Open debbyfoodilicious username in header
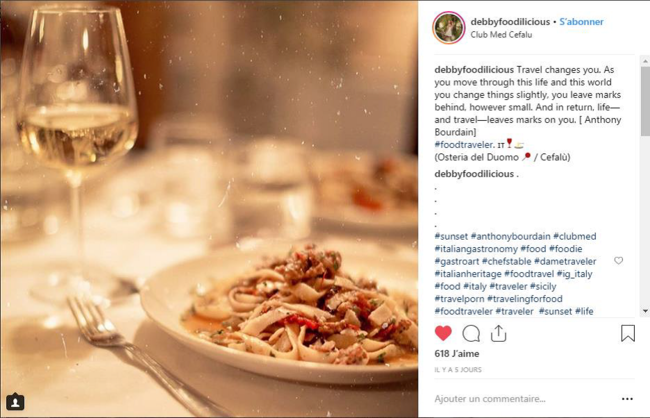 click(x=510, y=22)
